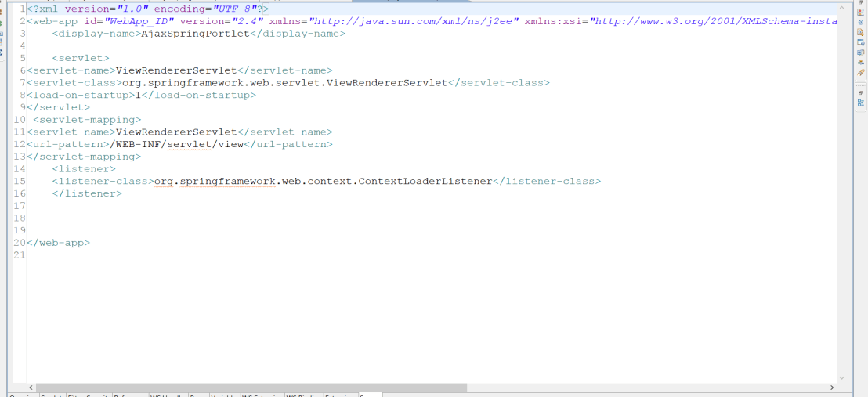Open the Servers view icon in right trim
Image resolution: width=868 pixels, height=397 pixels.
click(861, 52)
